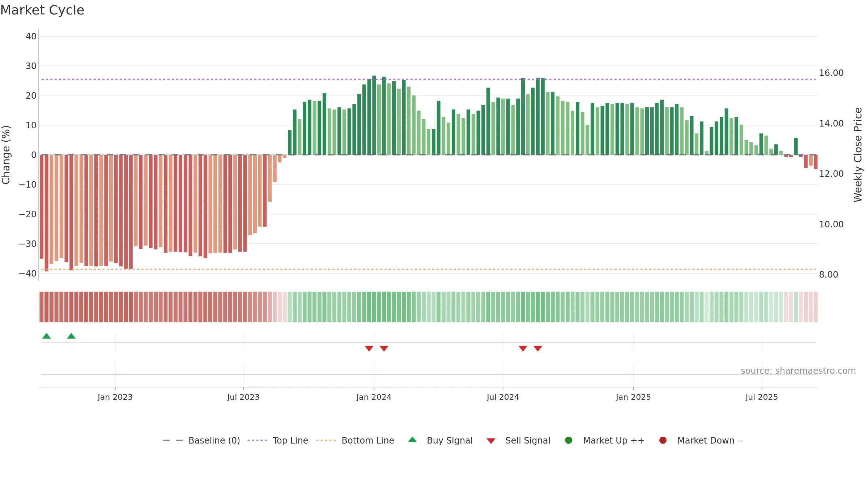
Task: Click the Weekly Close Price axis title
Action: [858, 155]
